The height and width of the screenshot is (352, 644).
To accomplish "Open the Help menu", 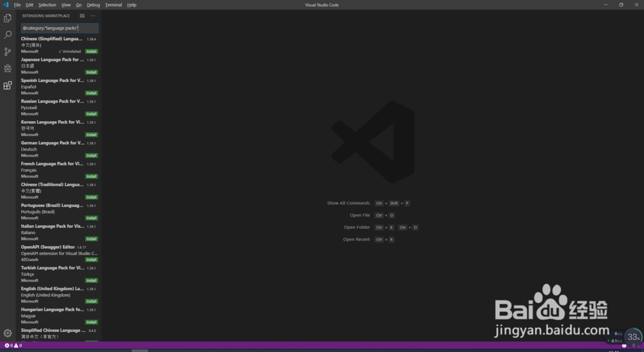I will click(x=131, y=5).
